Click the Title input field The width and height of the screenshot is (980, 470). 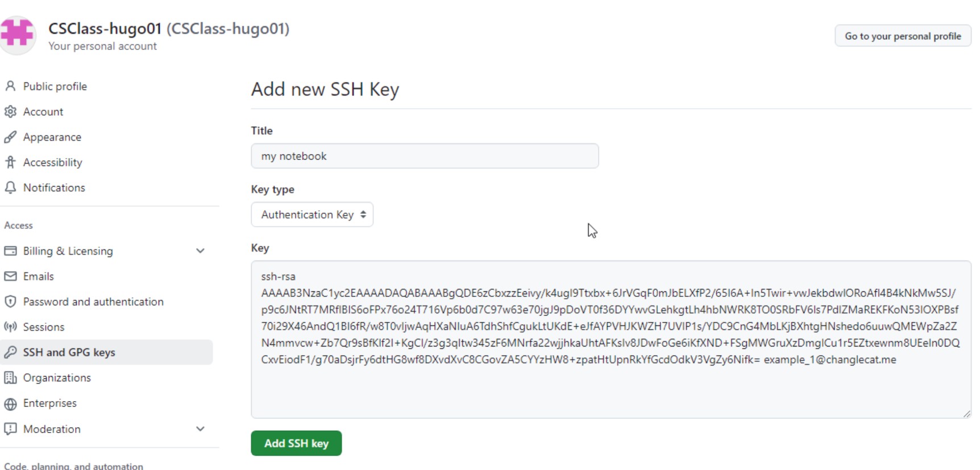tap(425, 156)
